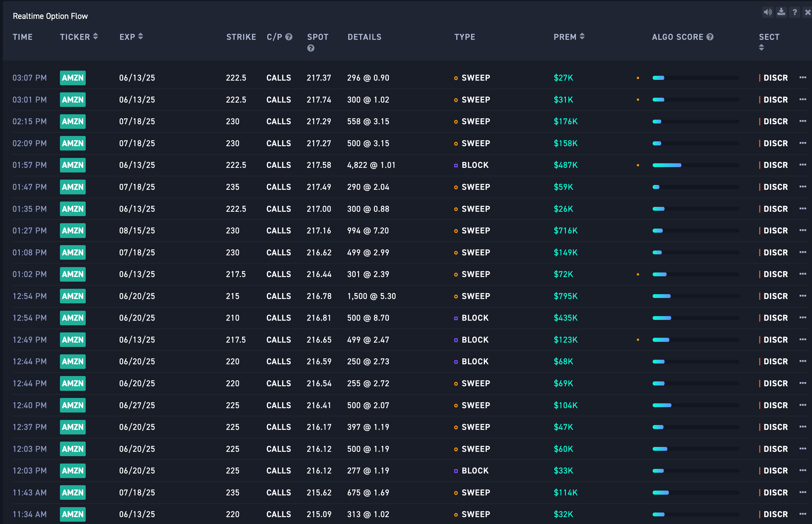The height and width of the screenshot is (524, 812).
Task: Sort by the PREM column arrows
Action: 582,36
